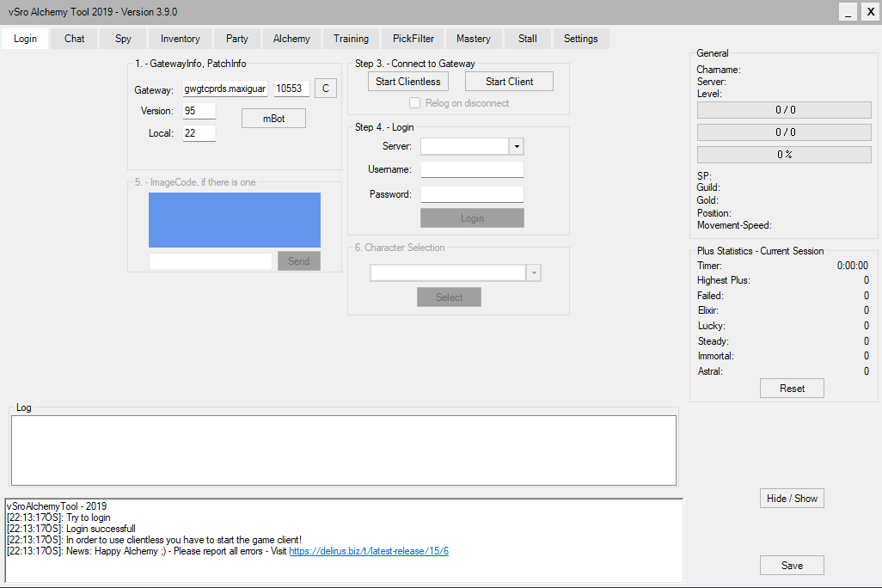The image size is (882, 588).
Task: Click Start Client button
Action: pos(509,82)
